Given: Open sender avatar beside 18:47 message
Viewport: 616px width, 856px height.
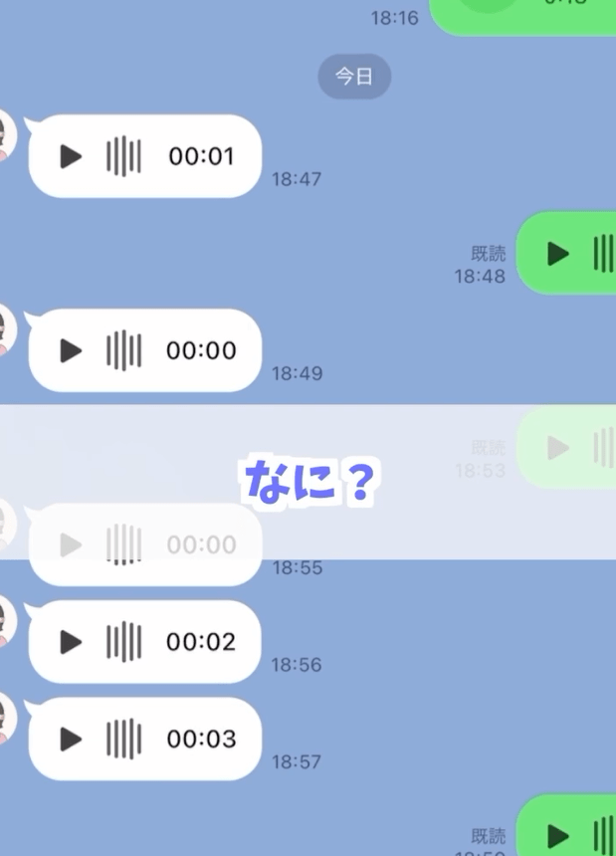Looking at the screenshot, I should (x=7, y=135).
